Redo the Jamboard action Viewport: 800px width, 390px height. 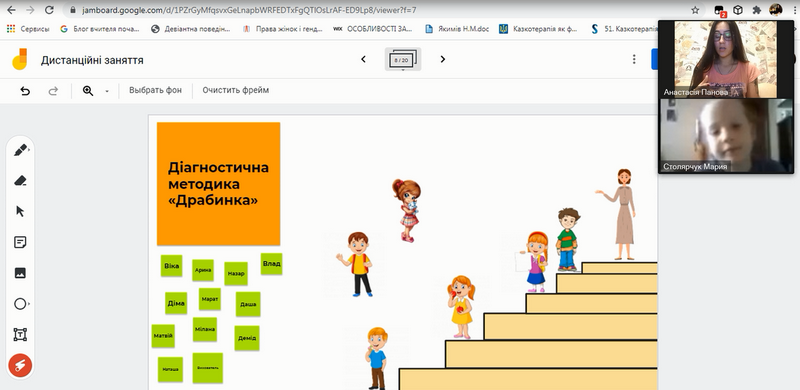(x=53, y=91)
